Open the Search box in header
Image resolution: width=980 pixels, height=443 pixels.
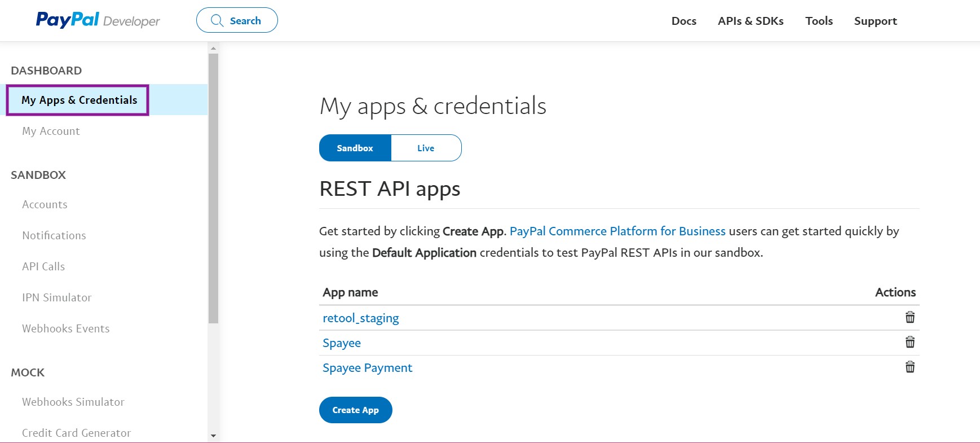237,20
